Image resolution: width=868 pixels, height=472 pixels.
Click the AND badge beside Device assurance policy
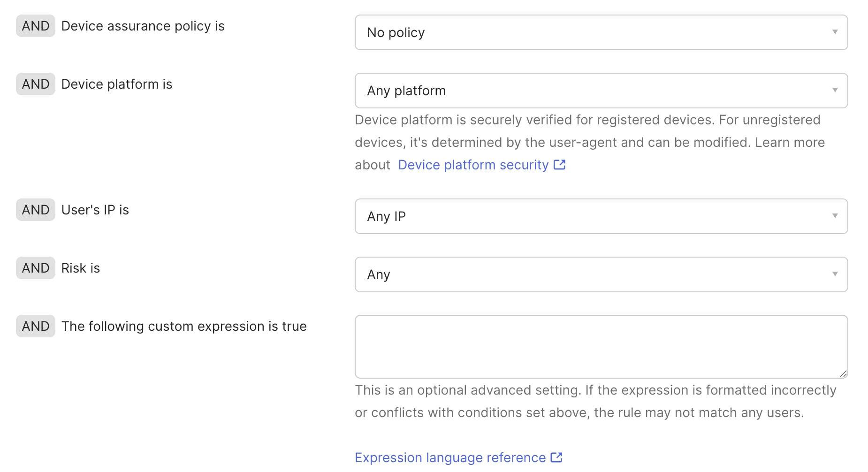tap(36, 26)
